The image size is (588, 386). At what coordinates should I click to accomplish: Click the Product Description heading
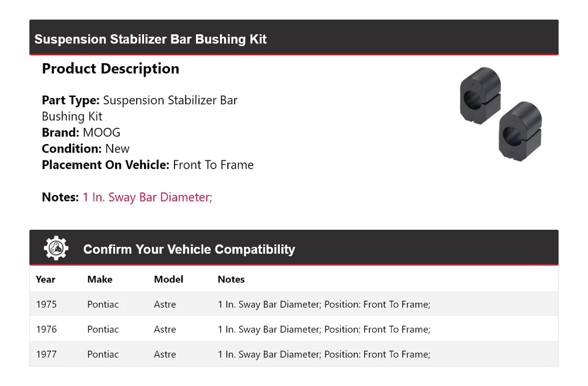click(x=110, y=69)
